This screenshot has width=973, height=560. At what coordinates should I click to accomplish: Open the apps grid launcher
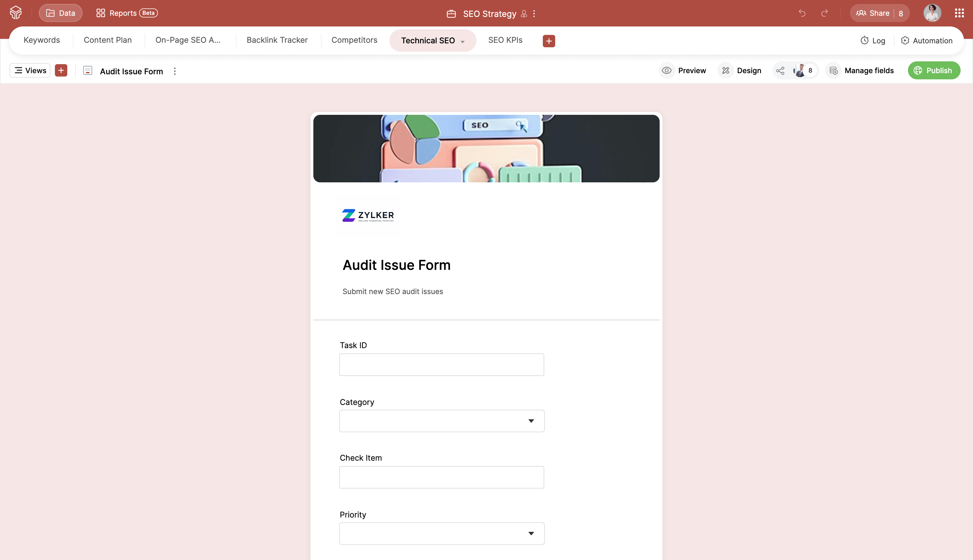point(959,13)
